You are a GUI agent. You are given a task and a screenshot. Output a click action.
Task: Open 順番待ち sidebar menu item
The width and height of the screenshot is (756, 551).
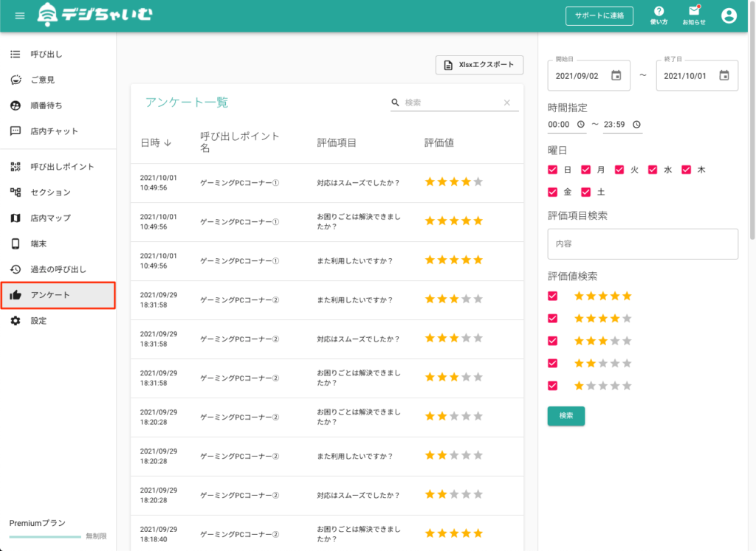(x=58, y=105)
